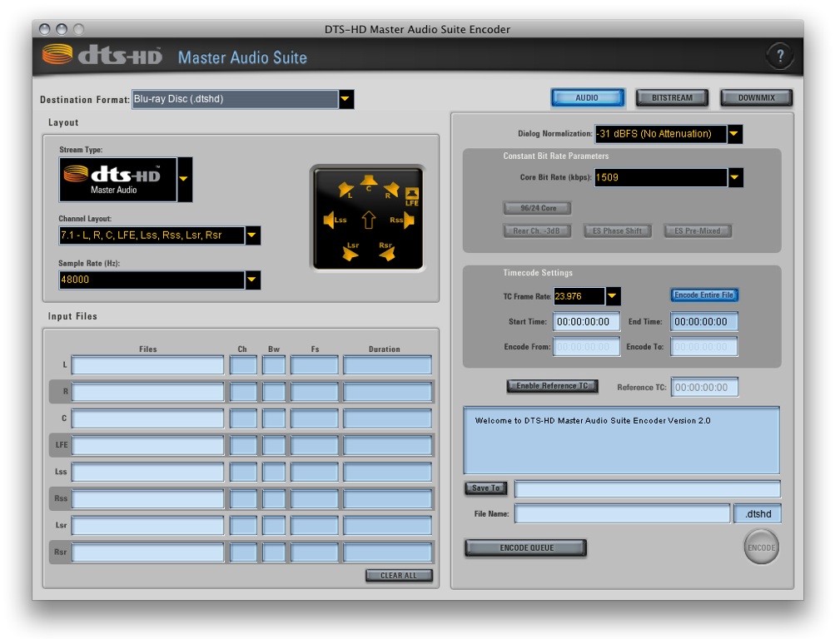This screenshot has width=840, height=639.
Task: Click the round ENCODE button
Action: 761,547
